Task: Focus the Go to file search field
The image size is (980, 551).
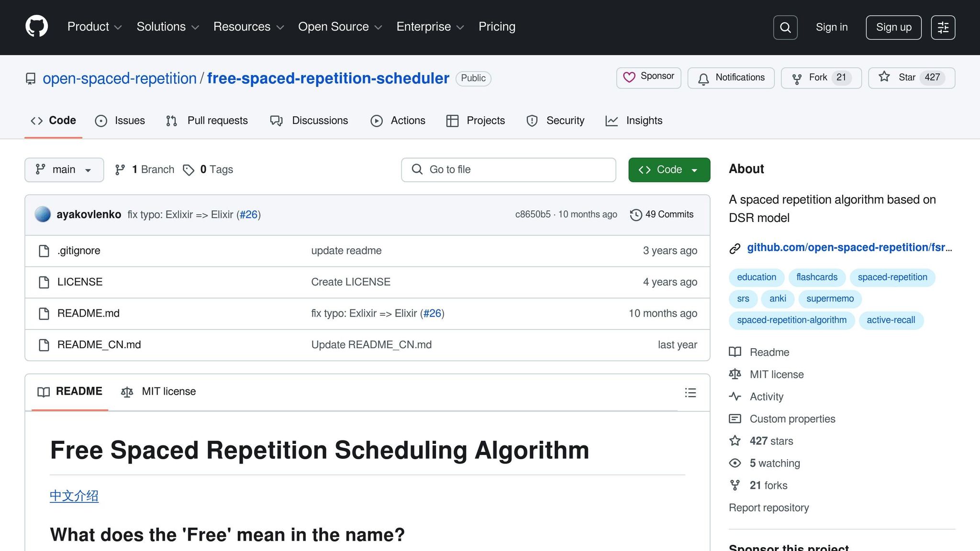Action: pyautogui.click(x=509, y=170)
